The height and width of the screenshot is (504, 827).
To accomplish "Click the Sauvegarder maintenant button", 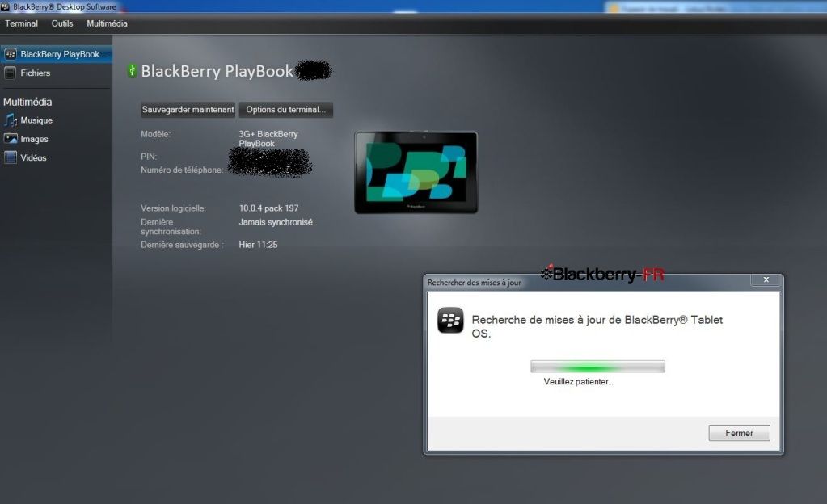I will pos(188,110).
